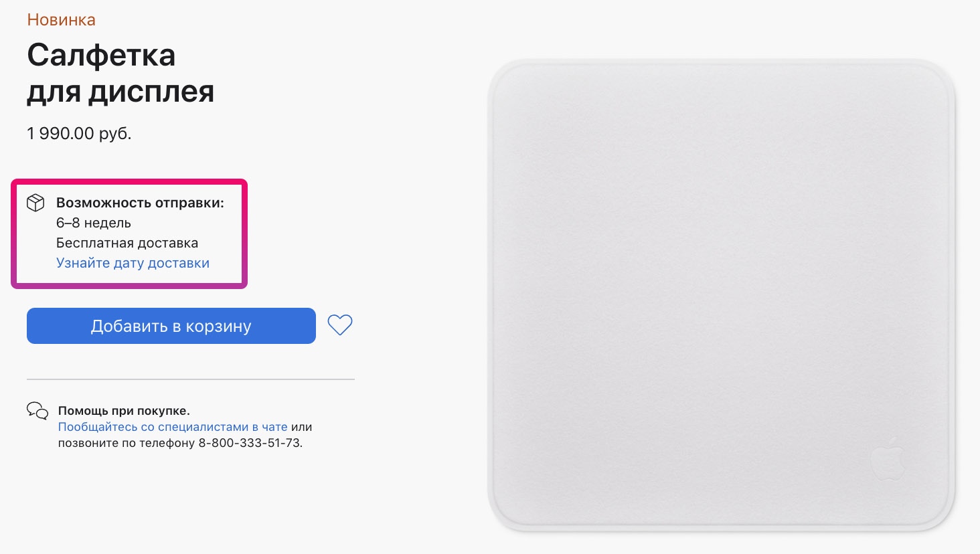Click the embossed Apple logo on the cloth
Viewport: 980px width, 554px height.
(x=888, y=459)
